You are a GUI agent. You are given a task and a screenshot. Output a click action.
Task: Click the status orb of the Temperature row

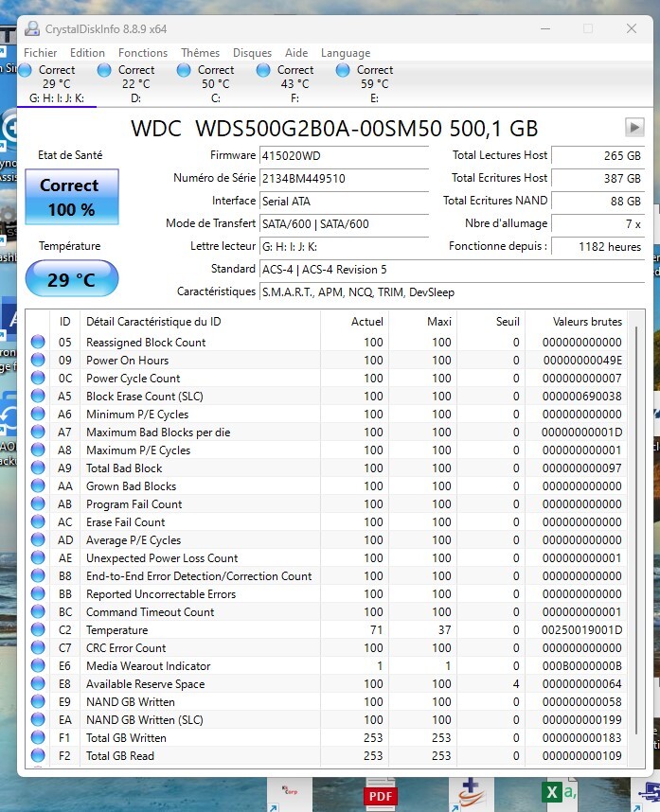(x=38, y=629)
